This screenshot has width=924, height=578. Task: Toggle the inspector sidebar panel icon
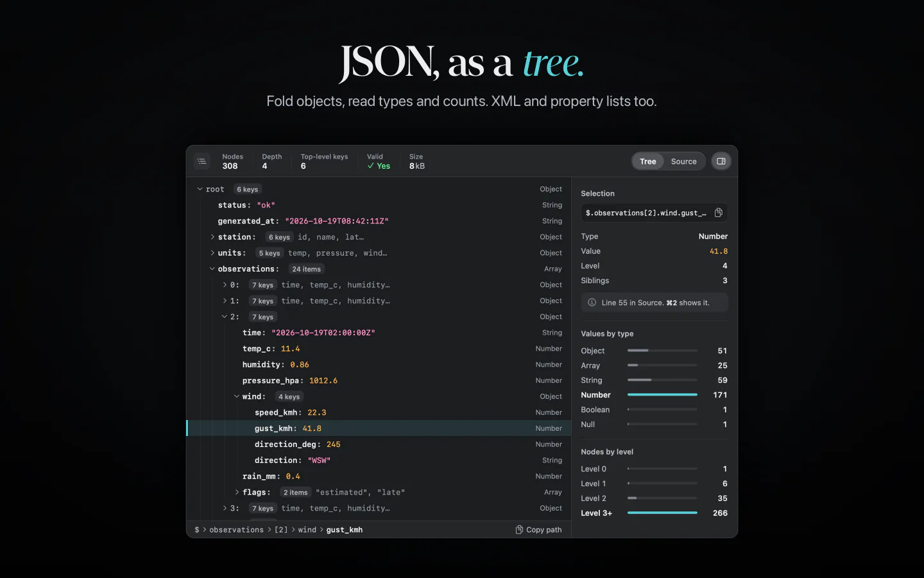click(x=721, y=161)
